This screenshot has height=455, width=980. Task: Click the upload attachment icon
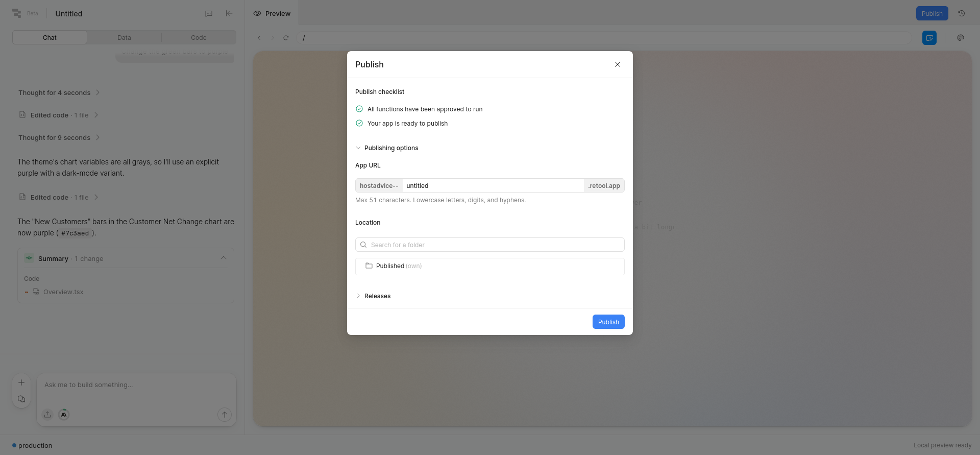click(47, 415)
